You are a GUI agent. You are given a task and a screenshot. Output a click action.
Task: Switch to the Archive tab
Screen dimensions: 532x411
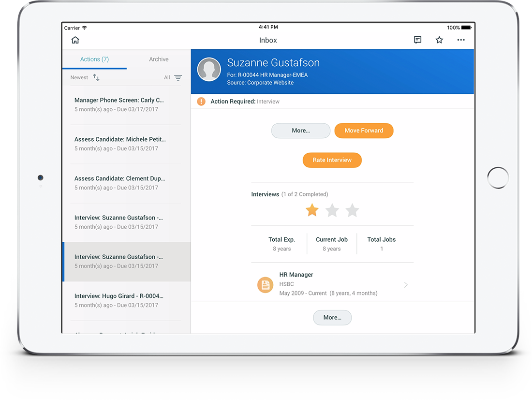159,59
